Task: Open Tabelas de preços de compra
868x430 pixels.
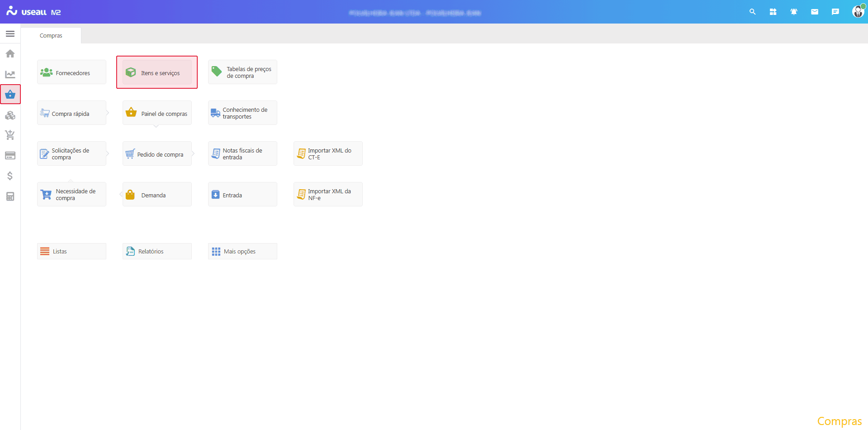Action: point(242,72)
